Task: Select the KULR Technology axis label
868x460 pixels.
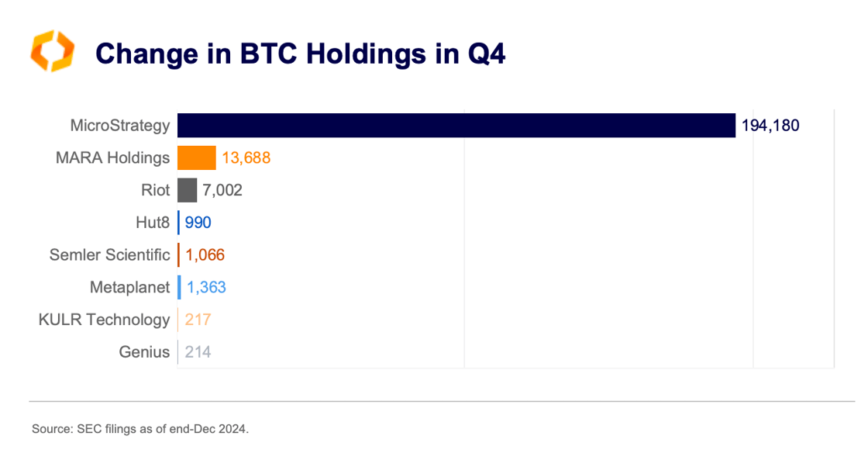Action: (104, 320)
